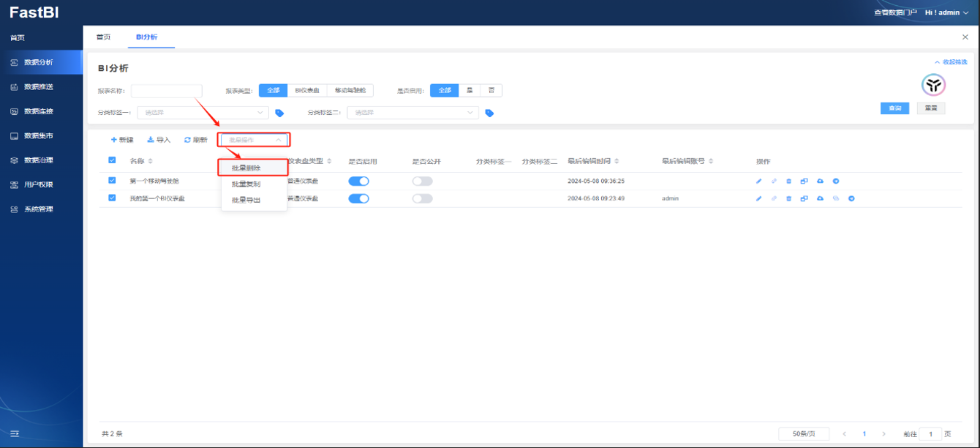Click edit pencil icon for 第一个移动驾驶舱
The image size is (980, 448).
point(758,181)
